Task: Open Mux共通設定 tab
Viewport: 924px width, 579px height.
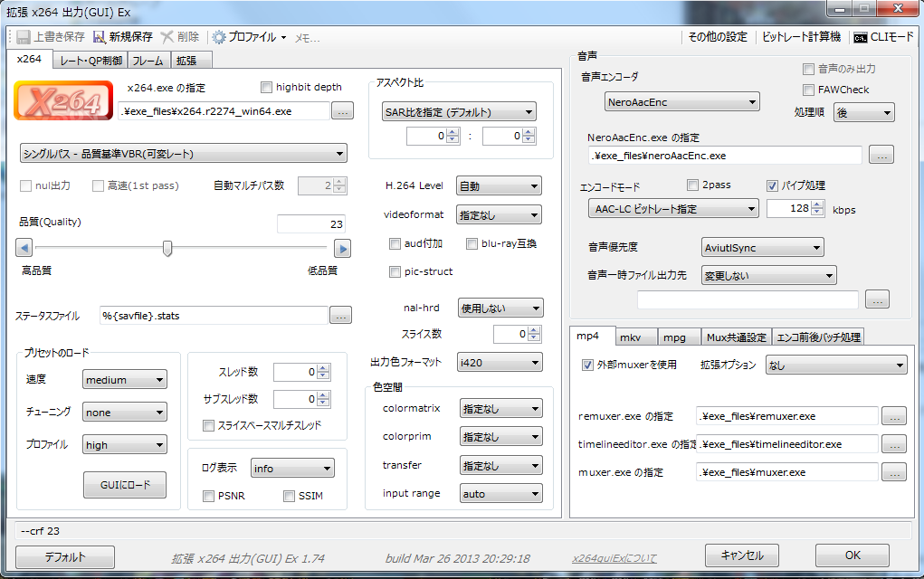Action: (736, 337)
